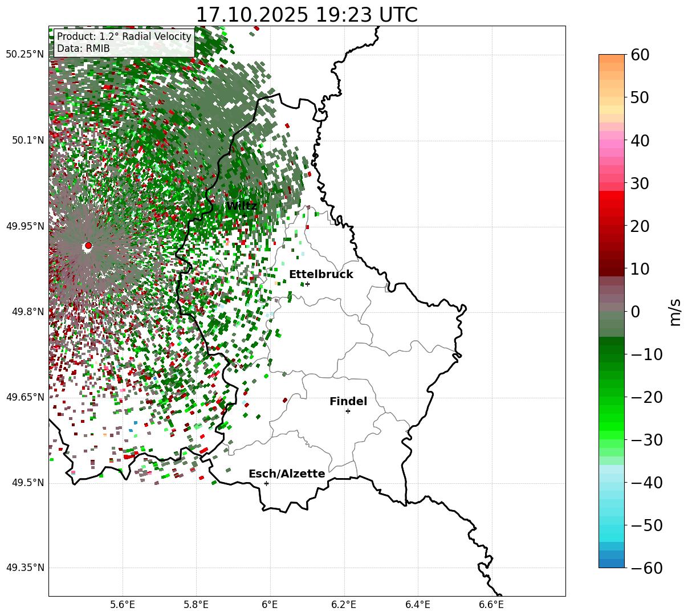Click the Ettelbruck city label
Screen dimensions: 688x616
321,275
